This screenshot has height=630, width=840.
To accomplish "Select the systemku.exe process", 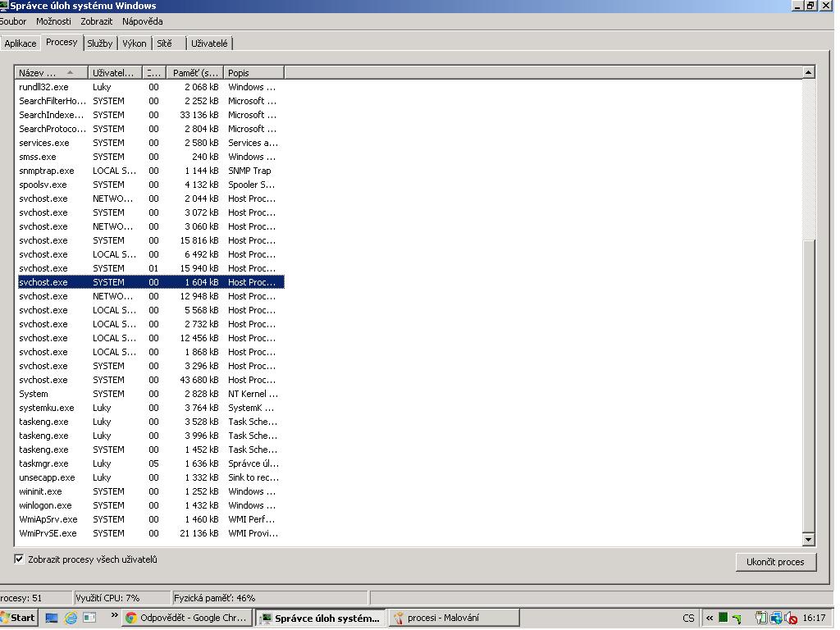I will (x=151, y=408).
